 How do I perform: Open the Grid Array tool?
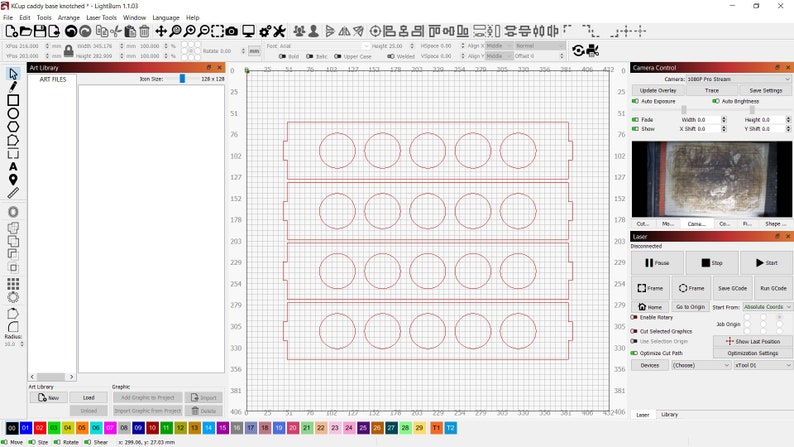[13, 283]
